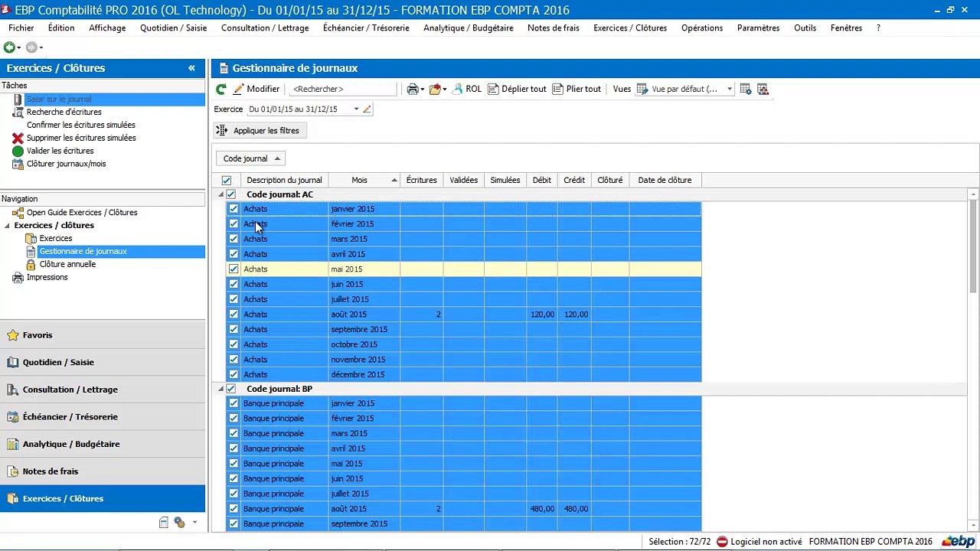
Task: Sort by the Mois column header
Action: click(364, 181)
